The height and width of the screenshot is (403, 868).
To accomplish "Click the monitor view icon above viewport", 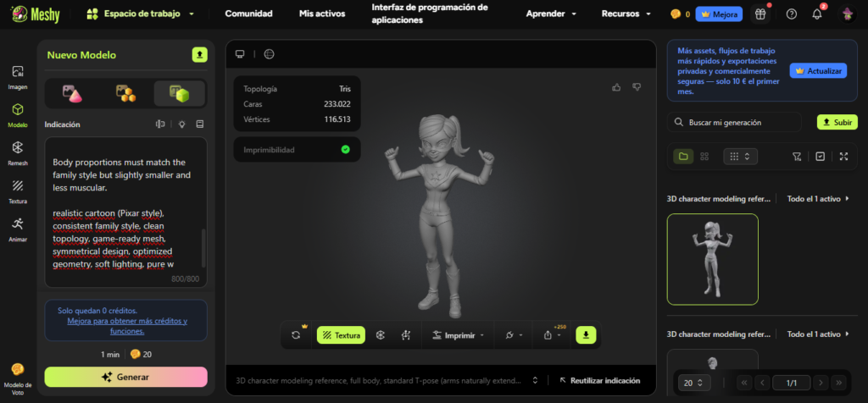I will [240, 54].
